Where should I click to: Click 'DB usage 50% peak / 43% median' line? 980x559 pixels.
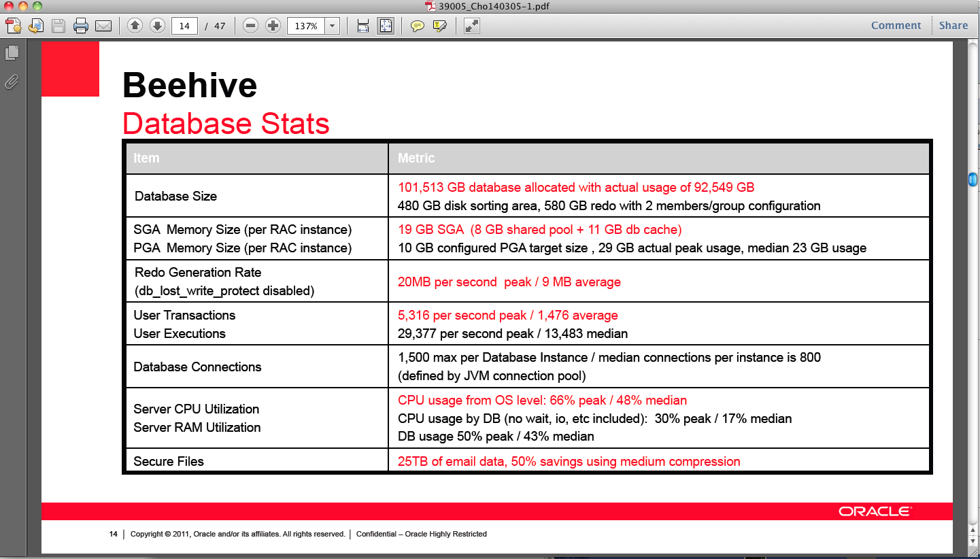pos(496,436)
